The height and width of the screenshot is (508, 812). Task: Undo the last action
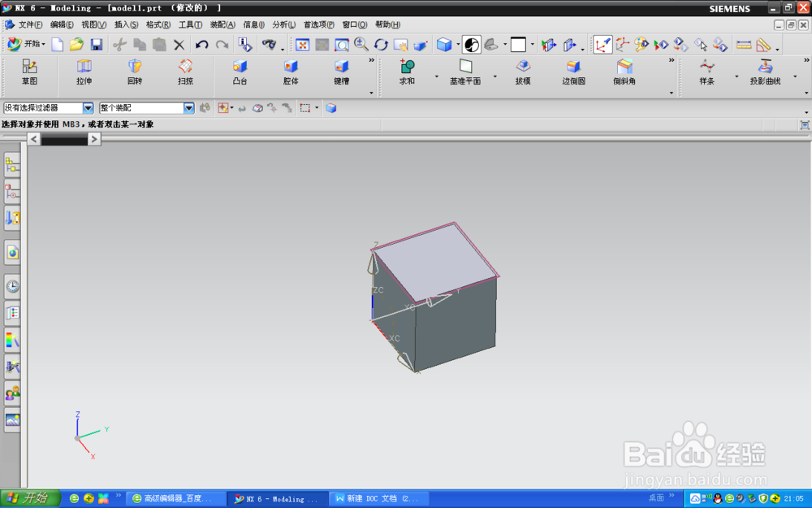202,45
